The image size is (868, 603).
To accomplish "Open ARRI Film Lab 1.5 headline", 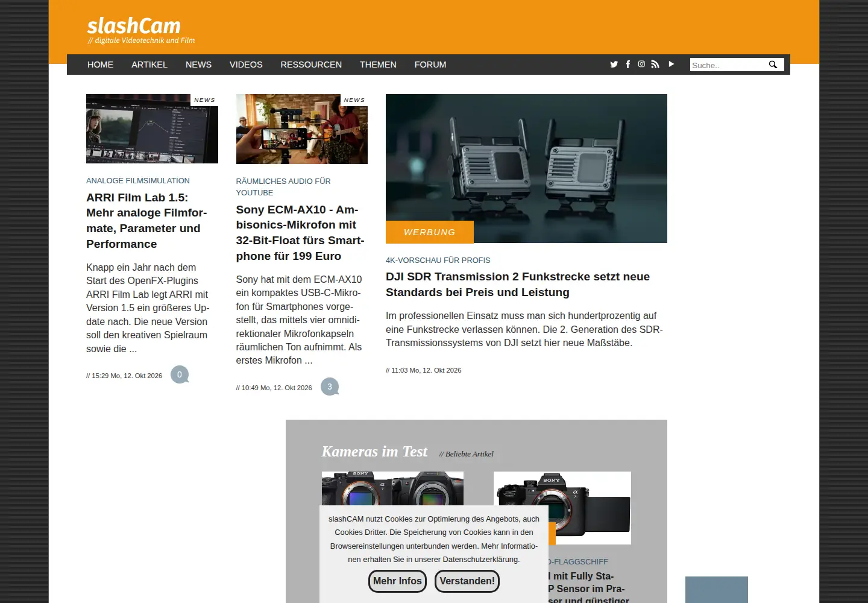I will [x=146, y=221].
